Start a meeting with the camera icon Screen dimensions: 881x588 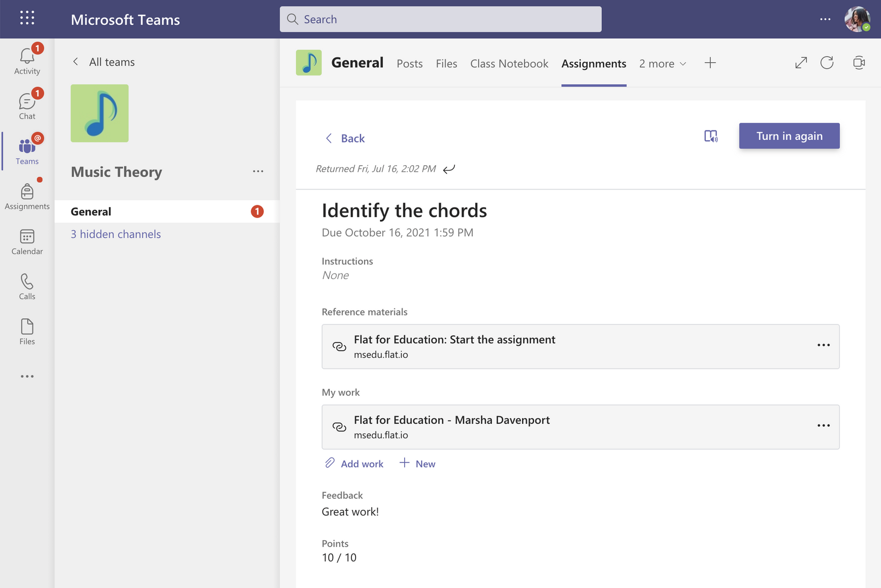click(860, 63)
